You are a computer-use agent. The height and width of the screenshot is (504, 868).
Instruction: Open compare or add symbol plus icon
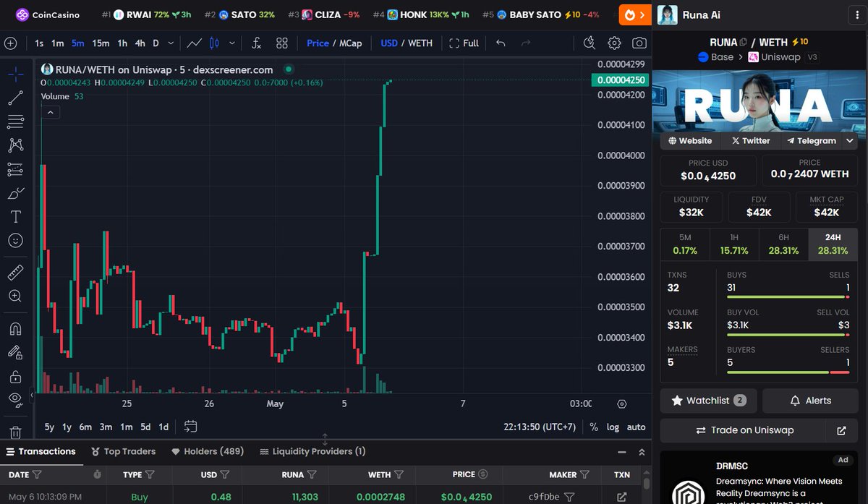click(x=11, y=43)
